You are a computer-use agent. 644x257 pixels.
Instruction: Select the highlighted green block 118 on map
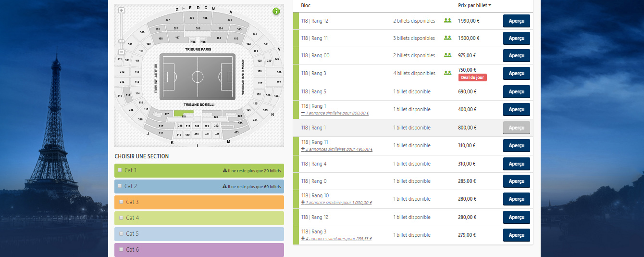[183, 113]
